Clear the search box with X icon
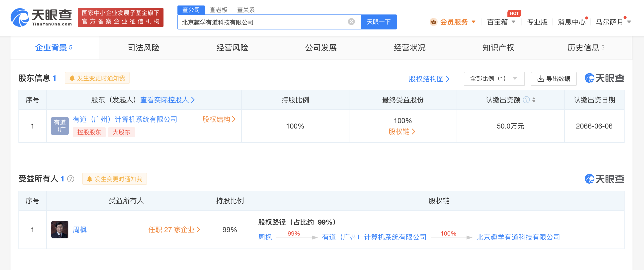Image resolution: width=644 pixels, height=270 pixels. 351,22
